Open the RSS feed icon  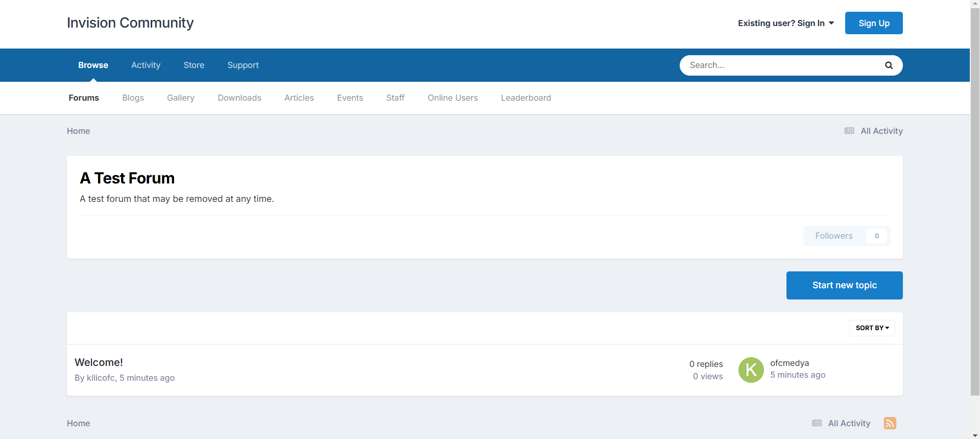890,423
